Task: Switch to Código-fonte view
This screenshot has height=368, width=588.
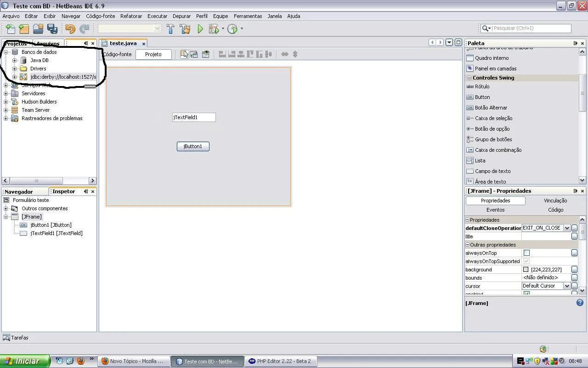Action: point(117,54)
